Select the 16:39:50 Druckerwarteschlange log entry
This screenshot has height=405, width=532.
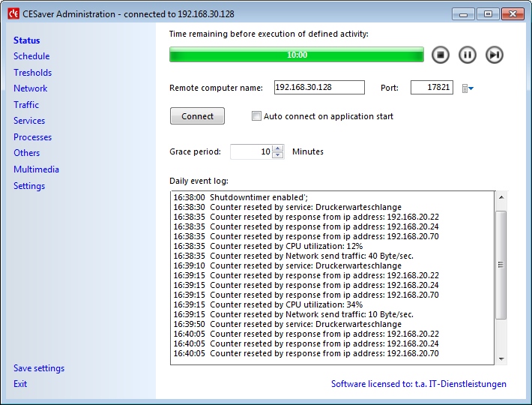point(288,324)
